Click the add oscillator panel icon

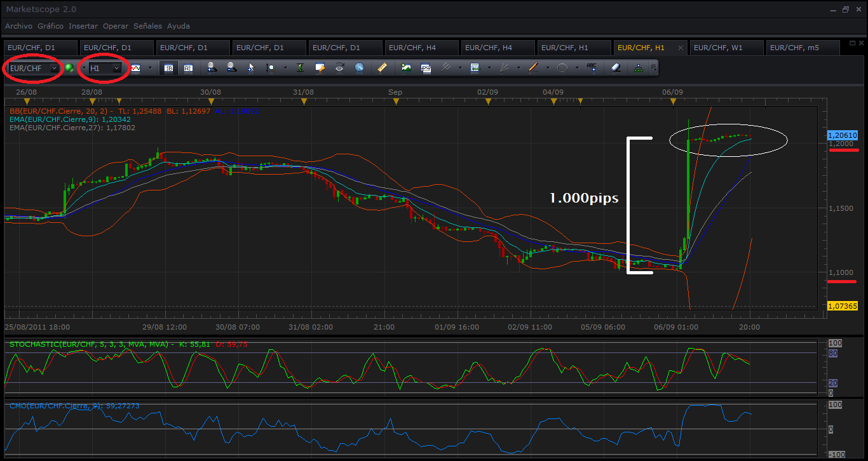pos(426,68)
